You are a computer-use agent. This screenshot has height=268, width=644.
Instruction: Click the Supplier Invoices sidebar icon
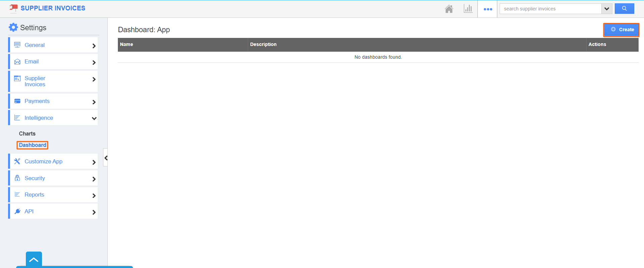[x=17, y=78]
